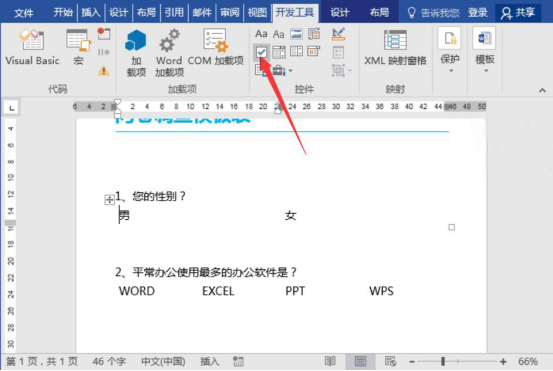Switch to the 审阅 tab
The width and height of the screenshot is (553, 371).
coord(230,13)
